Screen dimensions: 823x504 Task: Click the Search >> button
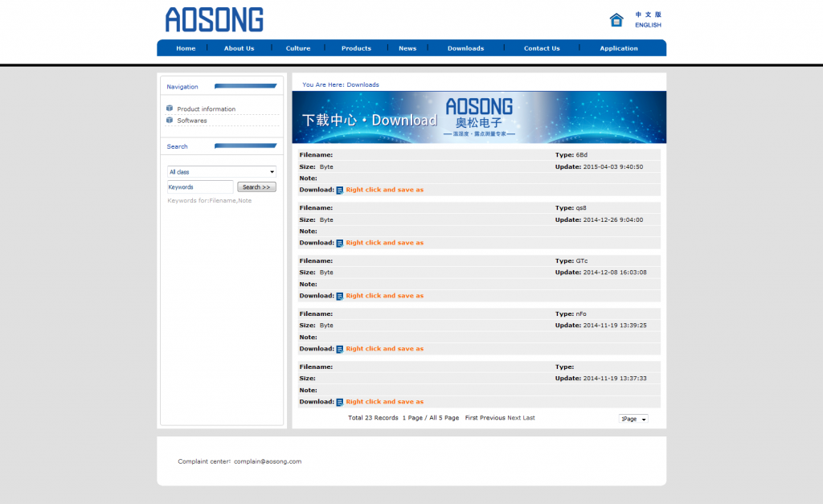tap(256, 187)
